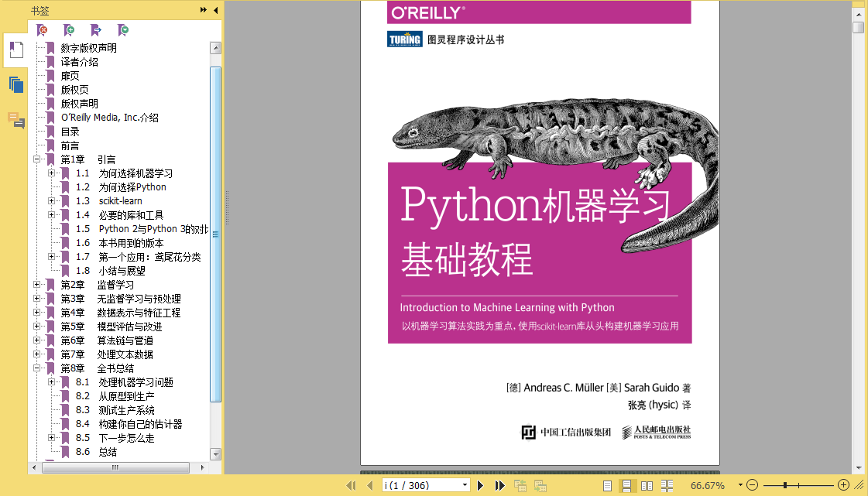
Task: Open bookmark O'Reilly Media, Inc.介绍
Action: (x=110, y=117)
